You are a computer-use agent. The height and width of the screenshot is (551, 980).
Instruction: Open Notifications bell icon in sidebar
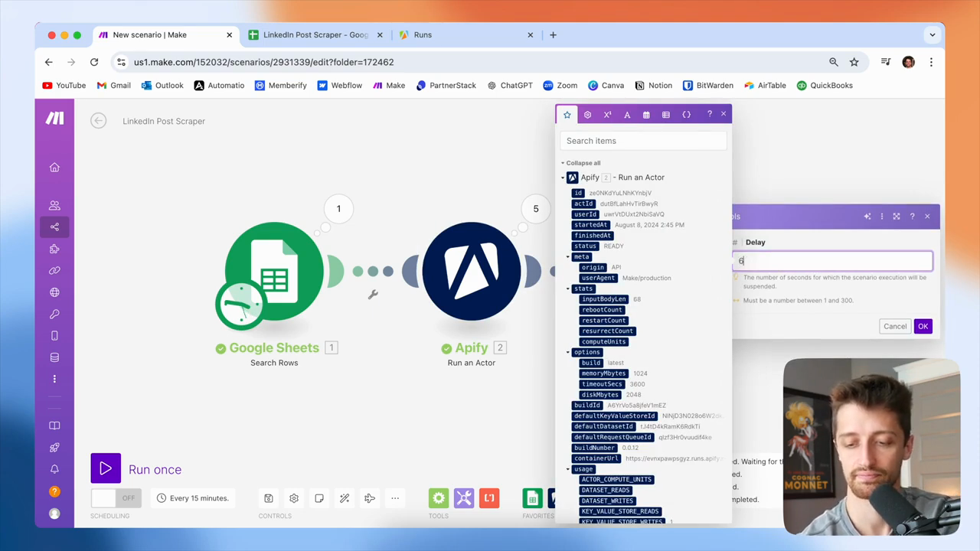54,469
